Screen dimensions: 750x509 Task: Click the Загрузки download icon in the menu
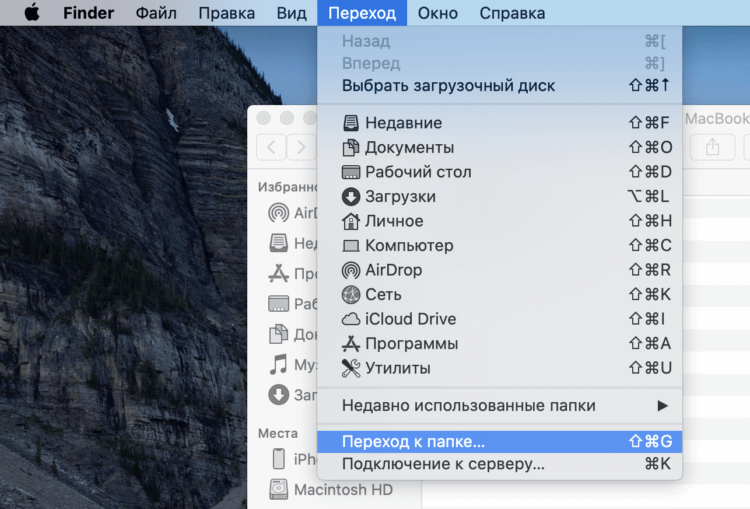[x=351, y=196]
